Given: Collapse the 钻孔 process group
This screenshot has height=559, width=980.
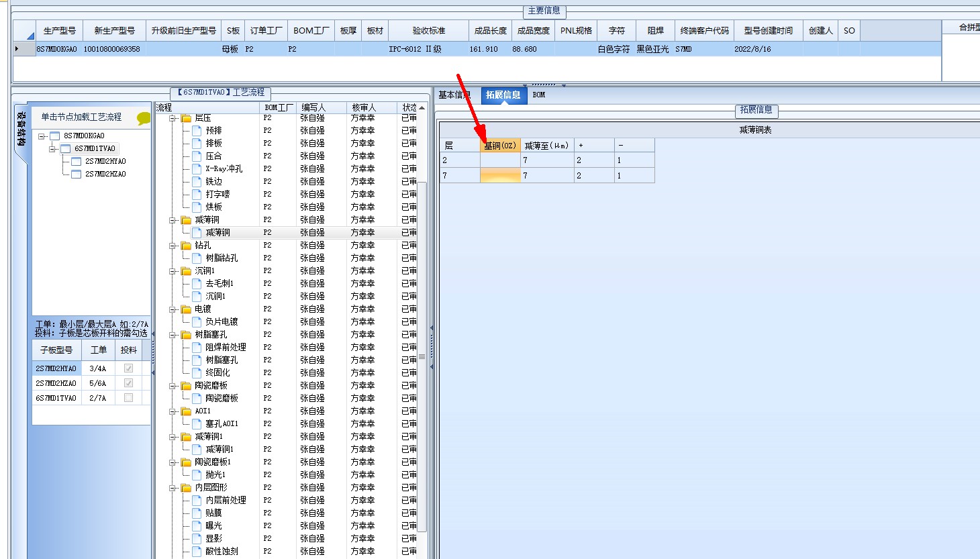Looking at the screenshot, I should tap(173, 245).
